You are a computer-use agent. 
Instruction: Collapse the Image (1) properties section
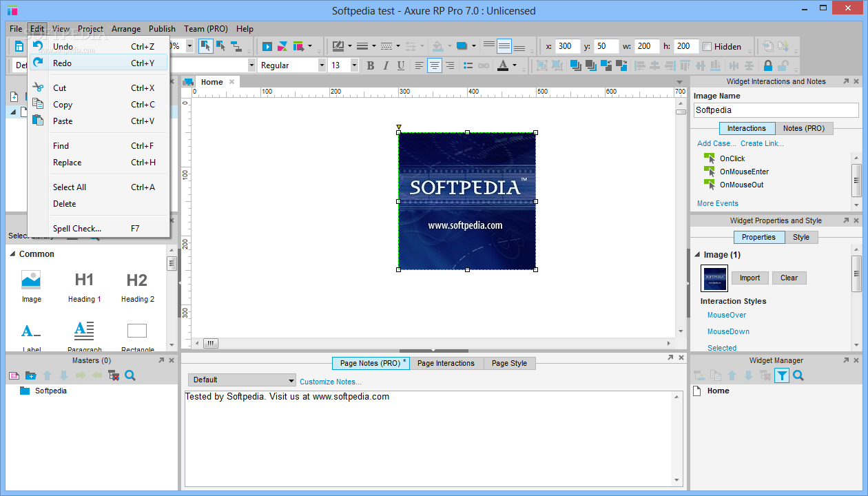coord(697,255)
